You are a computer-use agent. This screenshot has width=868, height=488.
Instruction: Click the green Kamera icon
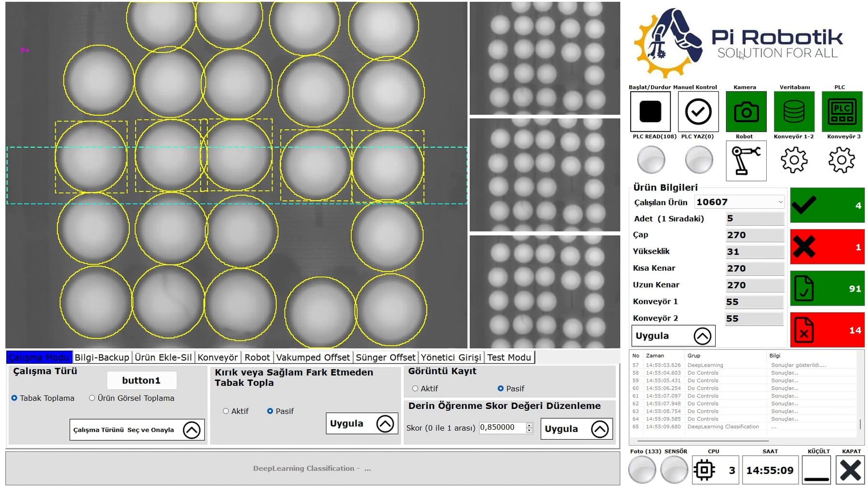coord(746,111)
